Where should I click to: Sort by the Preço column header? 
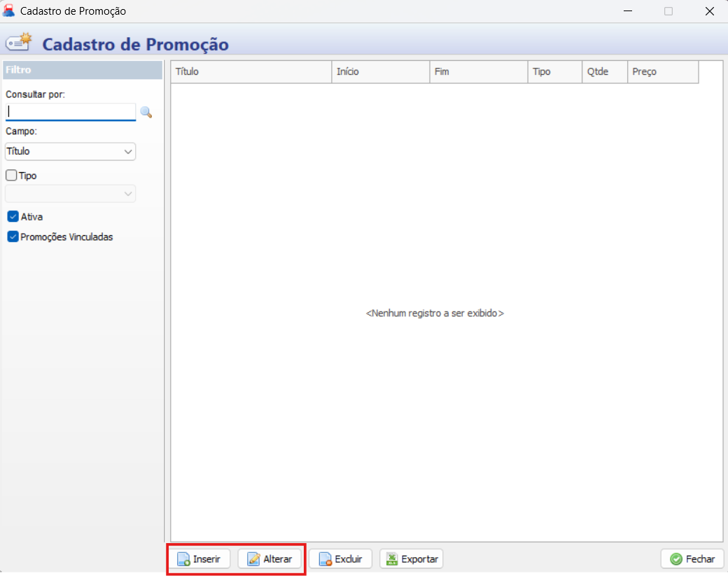click(662, 72)
